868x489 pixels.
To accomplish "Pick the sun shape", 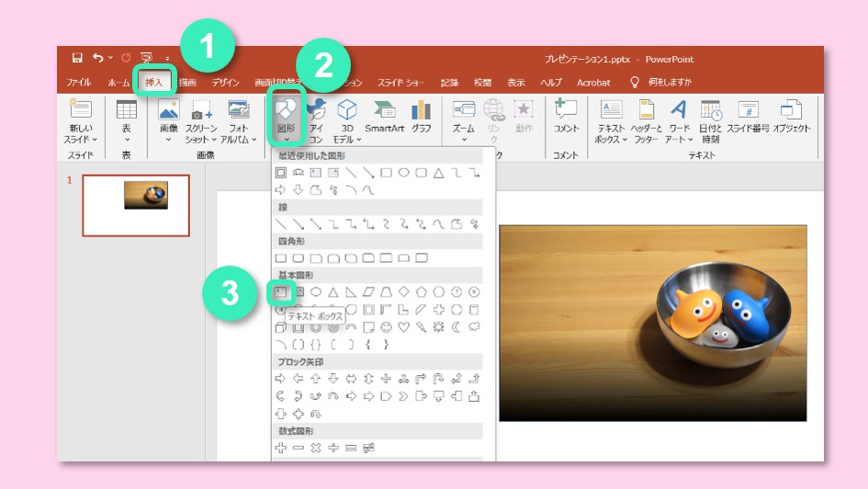I will pyautogui.click(x=439, y=327).
